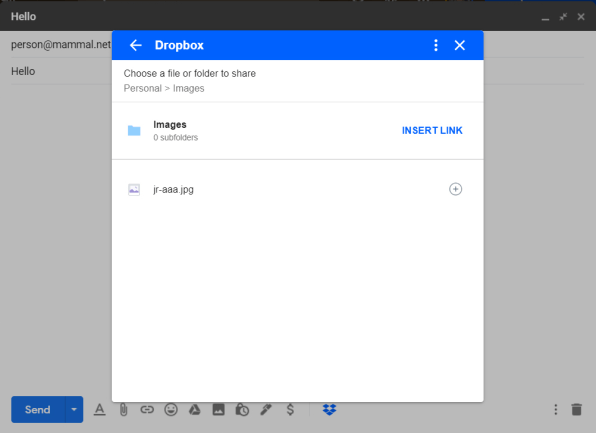
Task: Open text formatting options
Action: [x=100, y=409]
